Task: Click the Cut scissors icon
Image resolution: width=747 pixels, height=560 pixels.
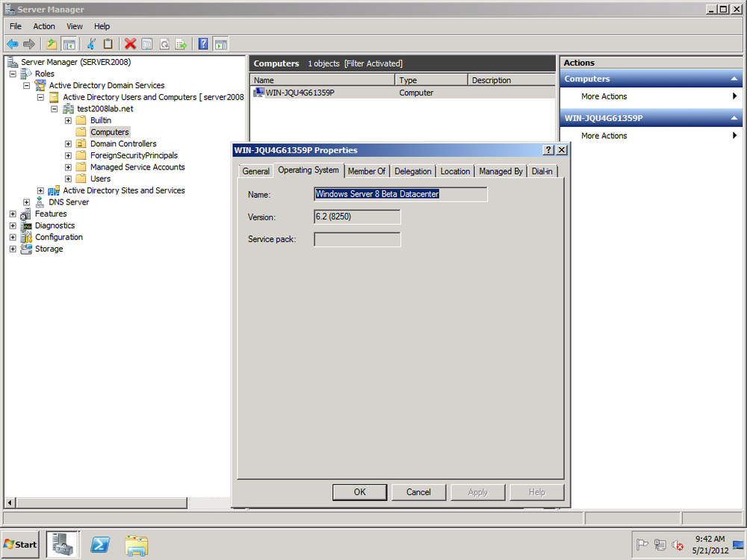Action: [x=91, y=44]
